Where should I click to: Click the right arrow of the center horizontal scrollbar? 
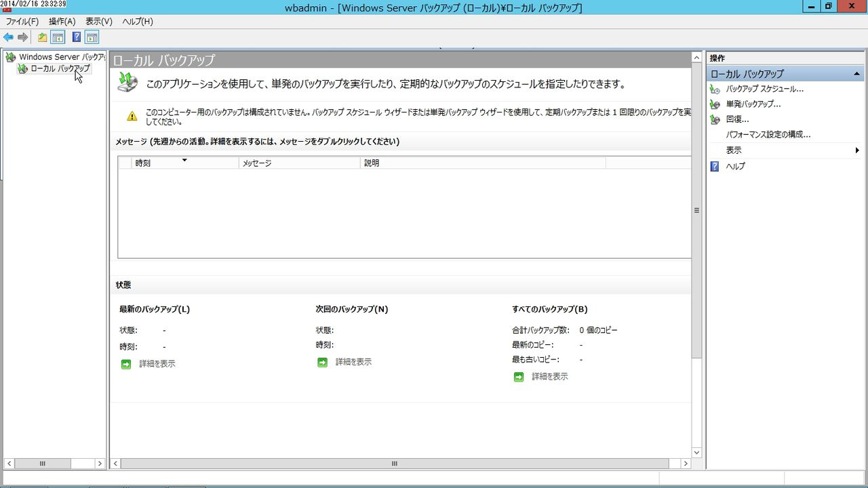(x=686, y=464)
